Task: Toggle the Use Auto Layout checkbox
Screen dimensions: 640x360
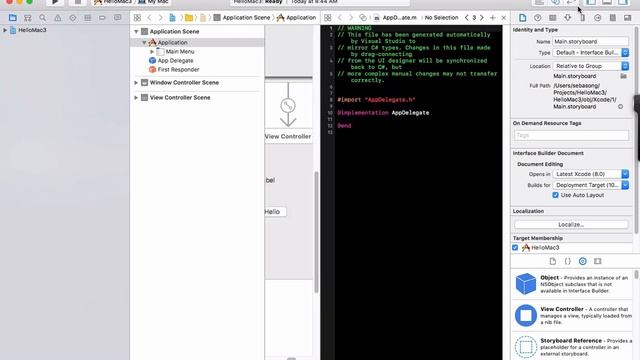Action: tap(556, 195)
